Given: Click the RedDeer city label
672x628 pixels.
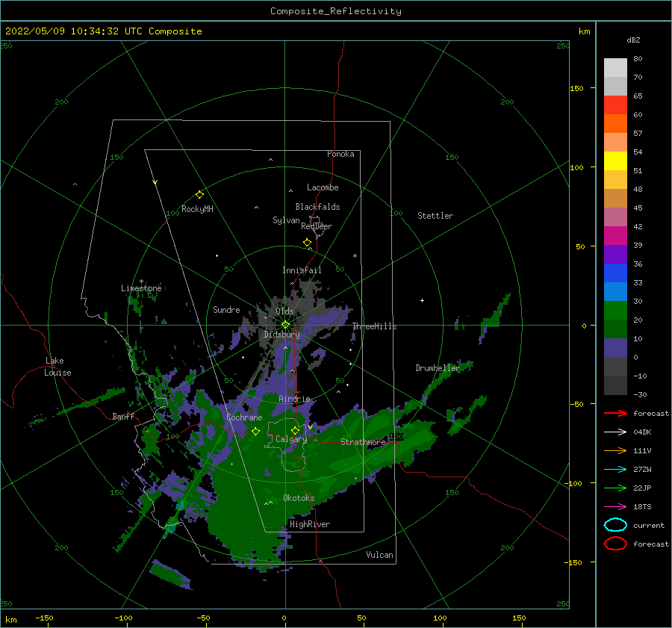Looking at the screenshot, I should coord(317,226).
